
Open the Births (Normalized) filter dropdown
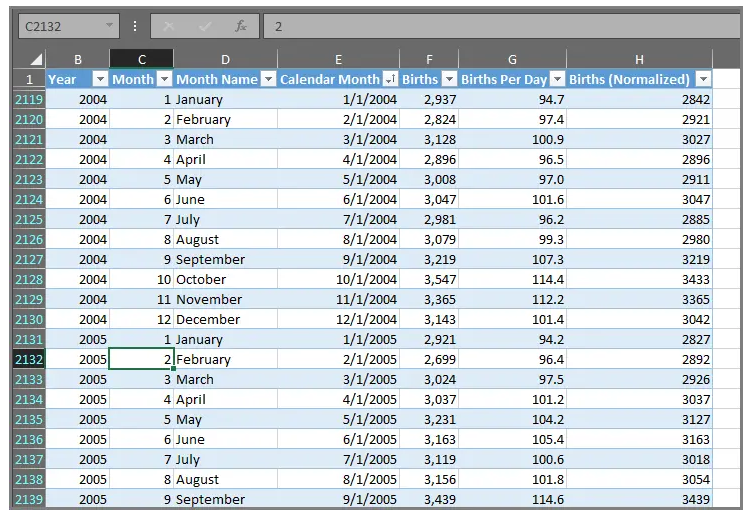pos(703,79)
